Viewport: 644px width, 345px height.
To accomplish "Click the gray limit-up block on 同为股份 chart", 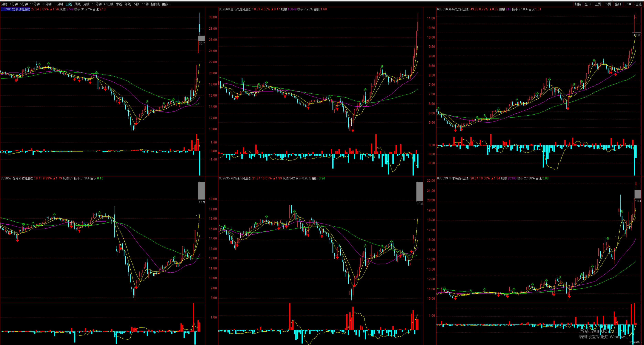I will (x=420, y=192).
